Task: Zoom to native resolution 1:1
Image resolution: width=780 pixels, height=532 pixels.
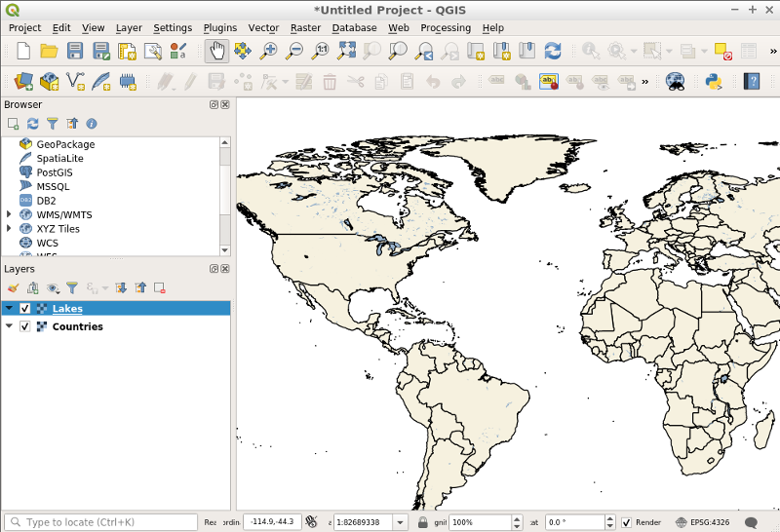Action: 321,51
